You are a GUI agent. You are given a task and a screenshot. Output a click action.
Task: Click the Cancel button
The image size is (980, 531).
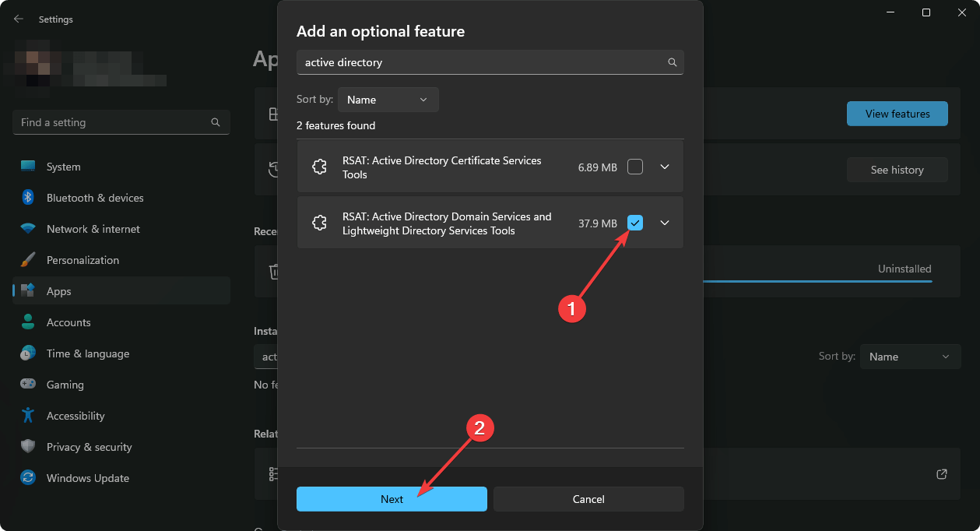tap(588, 499)
